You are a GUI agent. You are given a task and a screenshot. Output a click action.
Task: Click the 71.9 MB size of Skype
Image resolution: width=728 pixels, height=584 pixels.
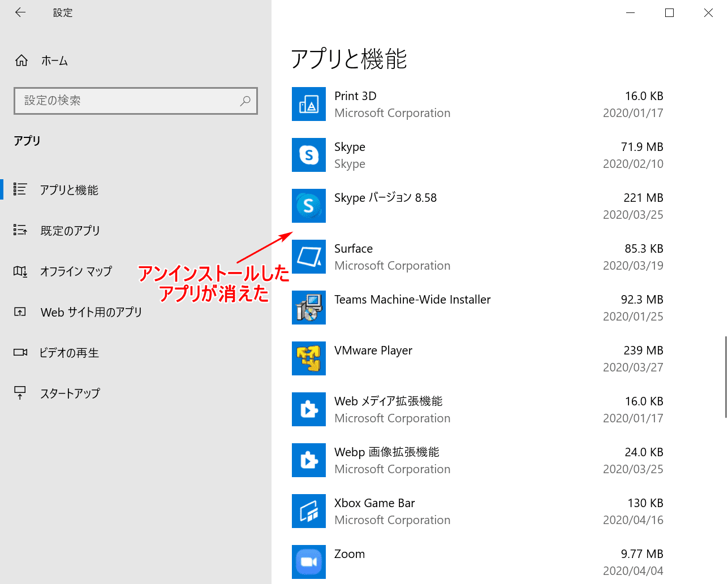(x=642, y=147)
